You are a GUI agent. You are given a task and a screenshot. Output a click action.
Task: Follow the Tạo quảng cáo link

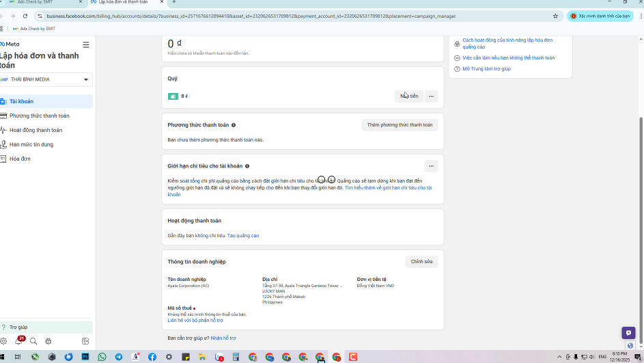pyautogui.click(x=243, y=236)
